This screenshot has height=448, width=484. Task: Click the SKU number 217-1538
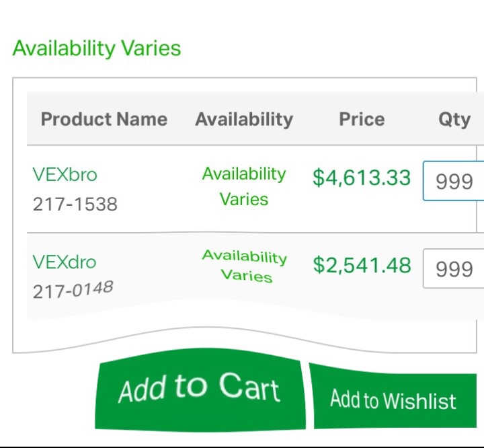[75, 204]
